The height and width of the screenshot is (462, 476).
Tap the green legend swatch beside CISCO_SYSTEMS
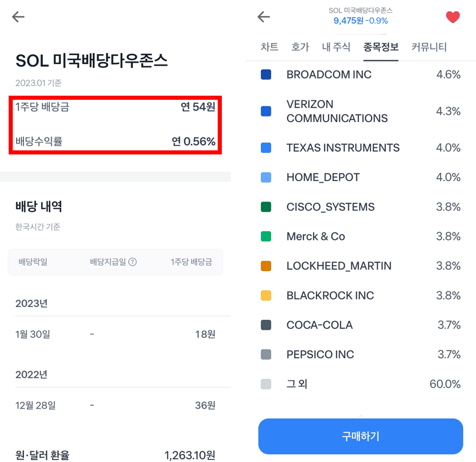tap(266, 206)
